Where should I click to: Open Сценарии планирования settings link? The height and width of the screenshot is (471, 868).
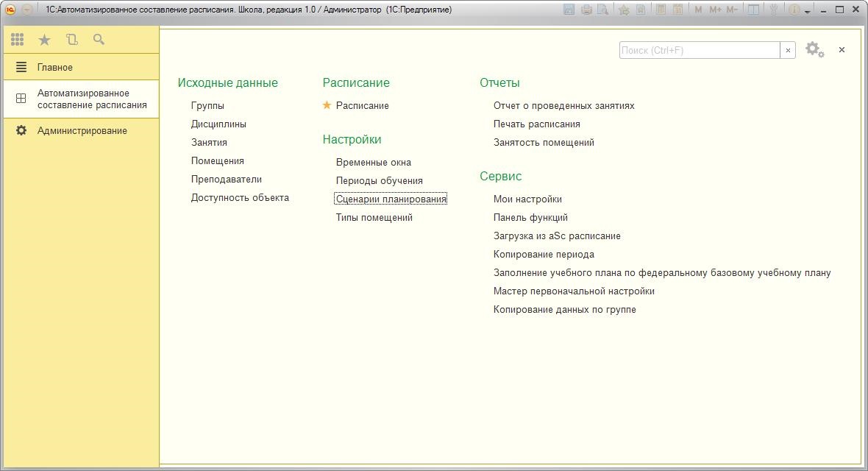tap(391, 199)
